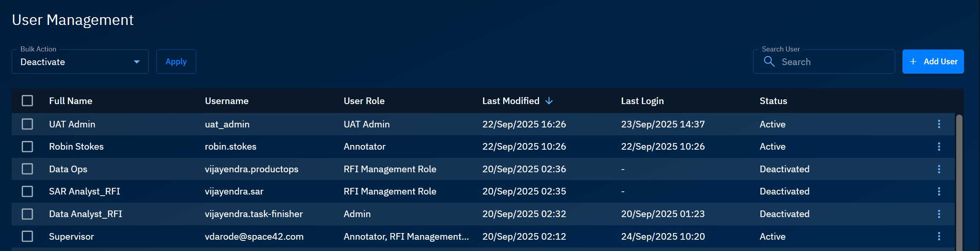Open the three-dot menu for SAR Analyst_RFI
Screen dimensions: 980x251
[x=939, y=191]
